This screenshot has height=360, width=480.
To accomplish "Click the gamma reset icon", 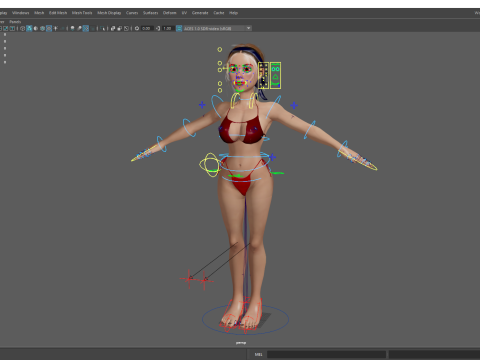I will pyautogui.click(x=158, y=29).
